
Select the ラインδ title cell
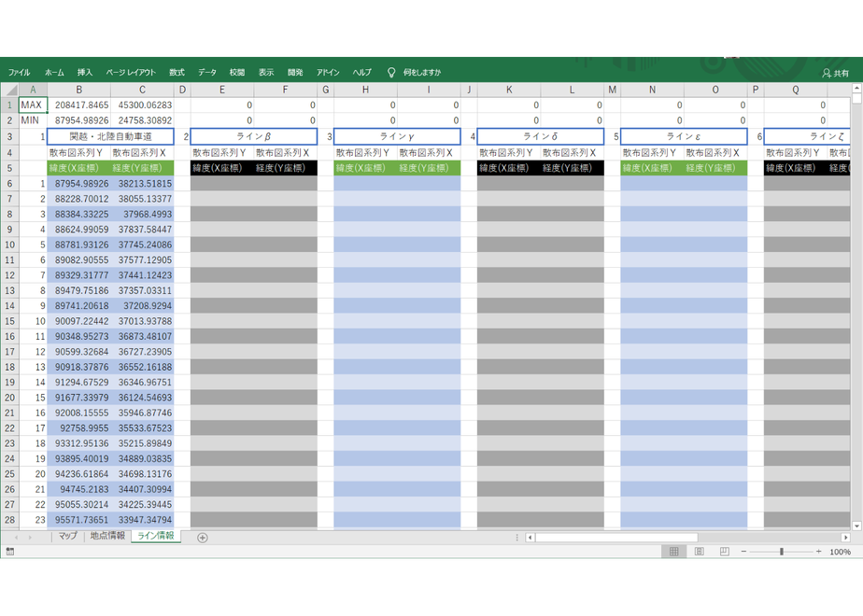pos(541,136)
